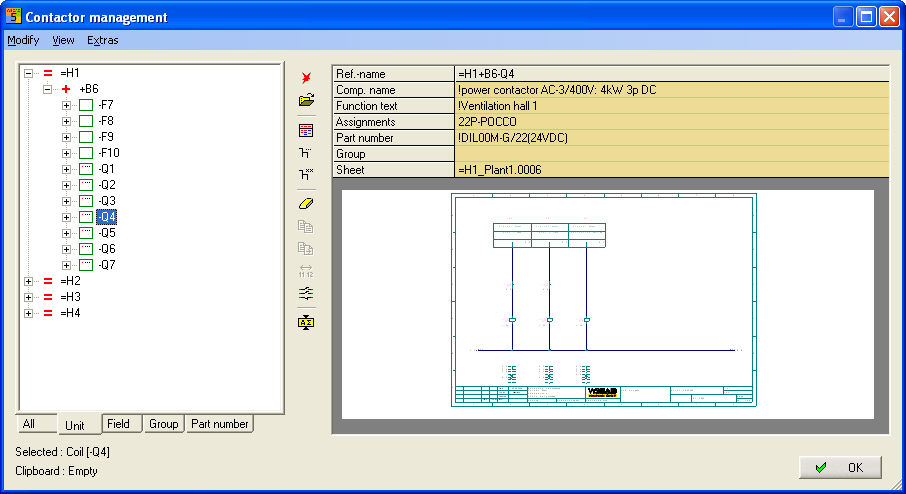Click the green box icon beside -F7

point(86,105)
